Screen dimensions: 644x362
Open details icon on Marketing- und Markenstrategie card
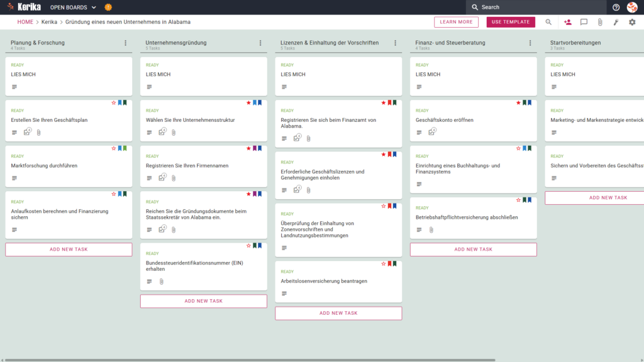(554, 133)
